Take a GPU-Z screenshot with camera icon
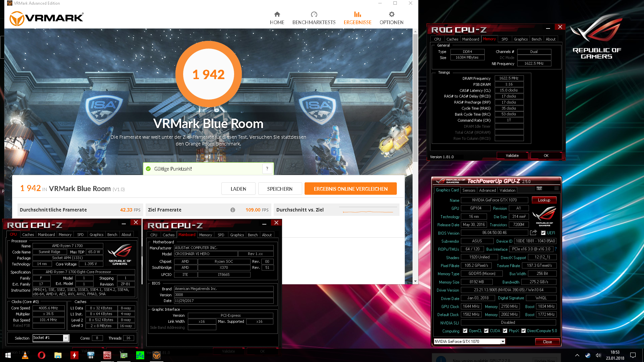The height and width of the screenshot is (362, 644). [539, 188]
